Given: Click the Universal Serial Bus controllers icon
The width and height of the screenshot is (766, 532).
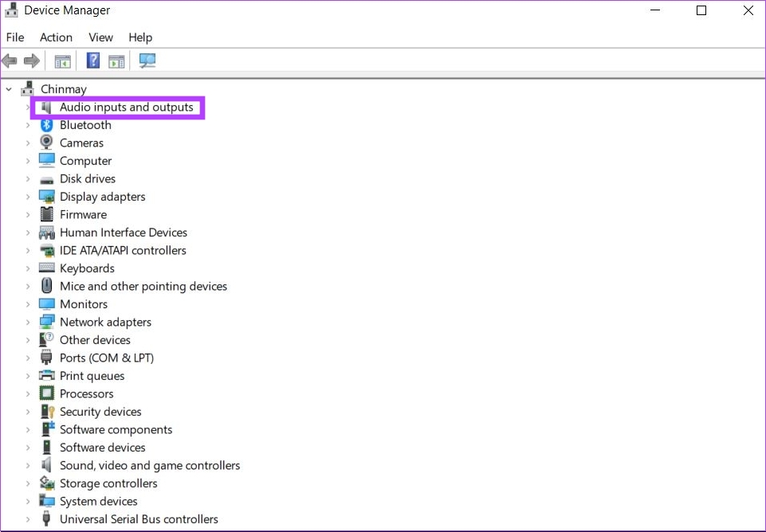Looking at the screenshot, I should 46,518.
